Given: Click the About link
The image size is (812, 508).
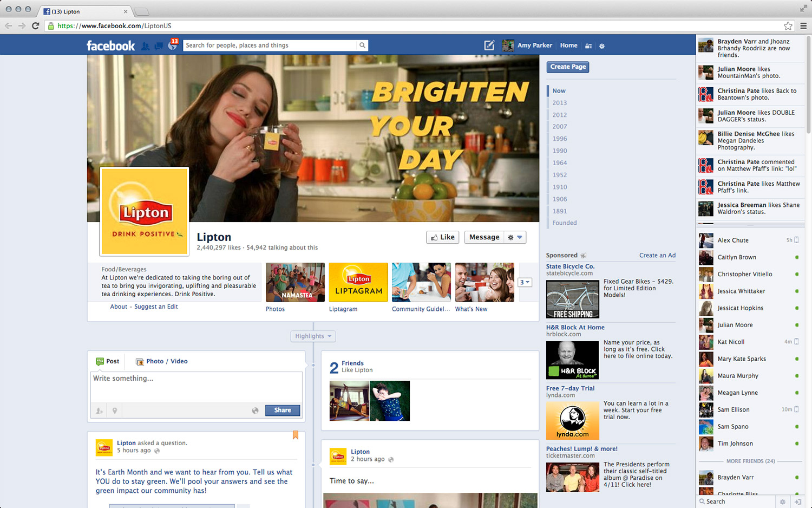Looking at the screenshot, I should 119,307.
